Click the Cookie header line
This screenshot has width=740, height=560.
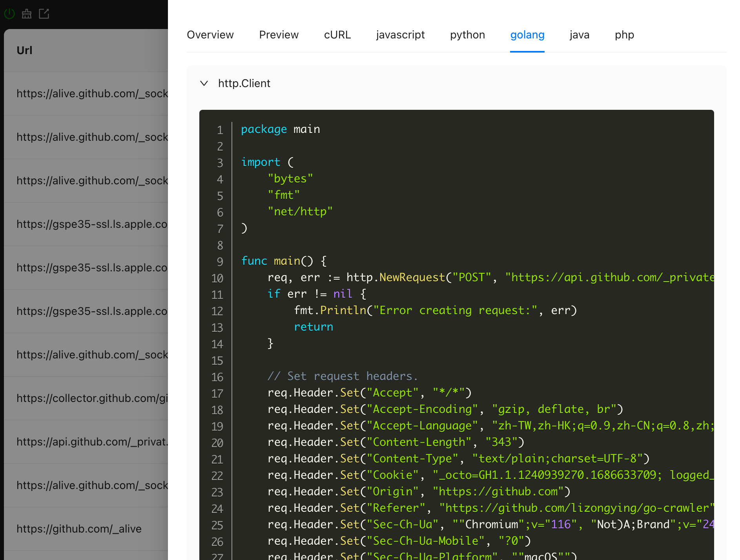click(490, 475)
